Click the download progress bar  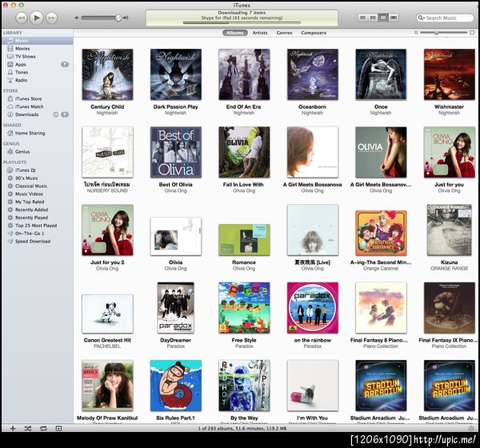[242, 22]
